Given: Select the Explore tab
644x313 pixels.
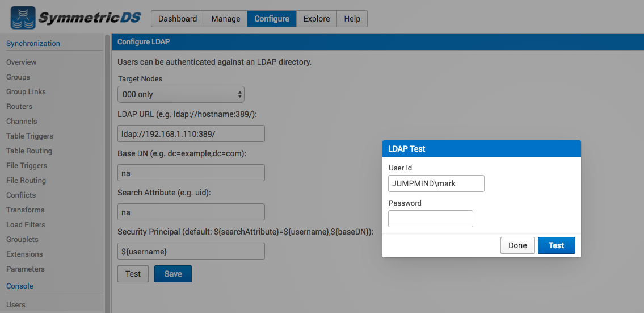Looking at the screenshot, I should pyautogui.click(x=316, y=19).
